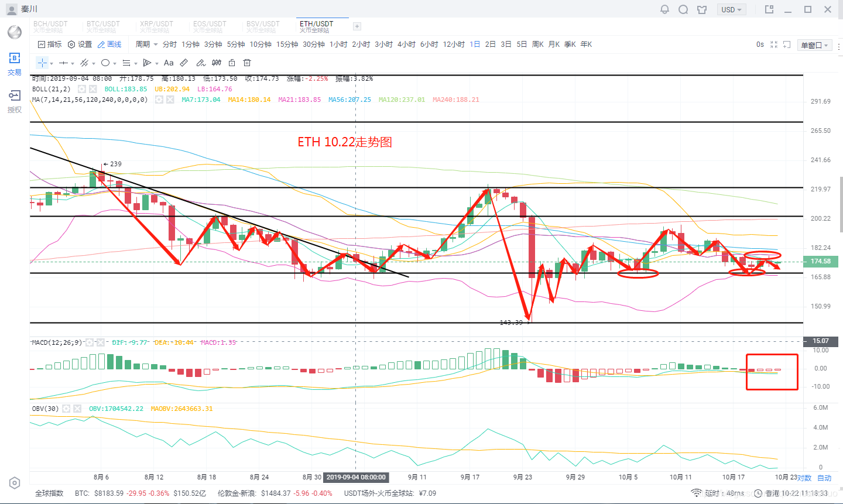
Task: Switch to the EOS/USDT tab
Action: (210, 26)
